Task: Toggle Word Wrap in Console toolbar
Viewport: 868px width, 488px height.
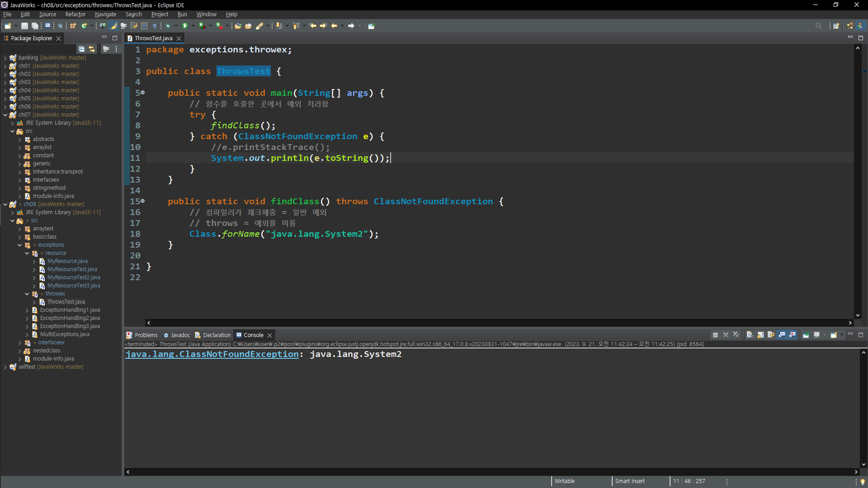Action: coord(771,335)
